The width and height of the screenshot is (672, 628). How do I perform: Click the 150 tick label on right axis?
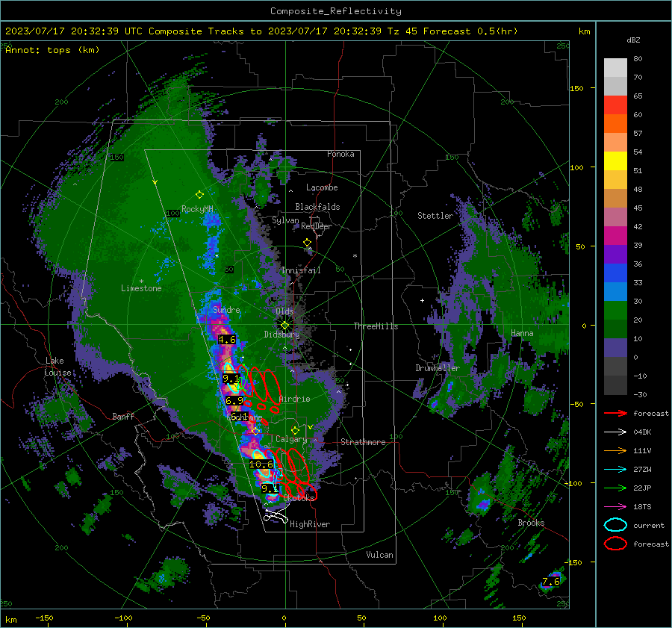(576, 88)
